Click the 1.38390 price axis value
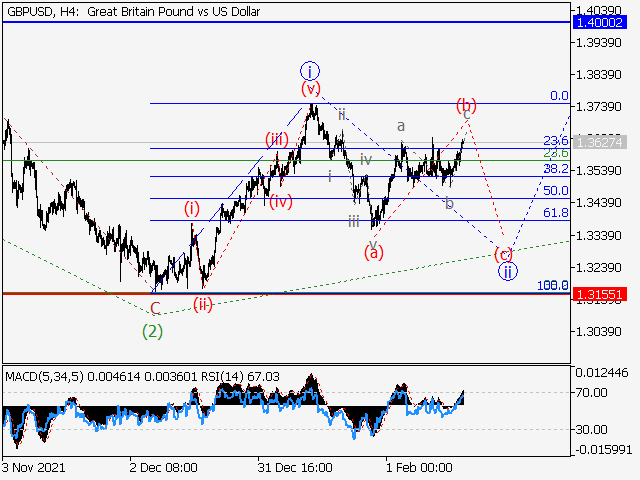 coord(598,75)
